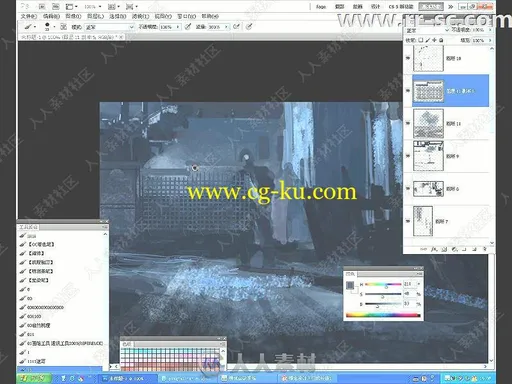Click second quick launch icon in taskbar
The width and height of the screenshot is (512, 384).
(72, 379)
